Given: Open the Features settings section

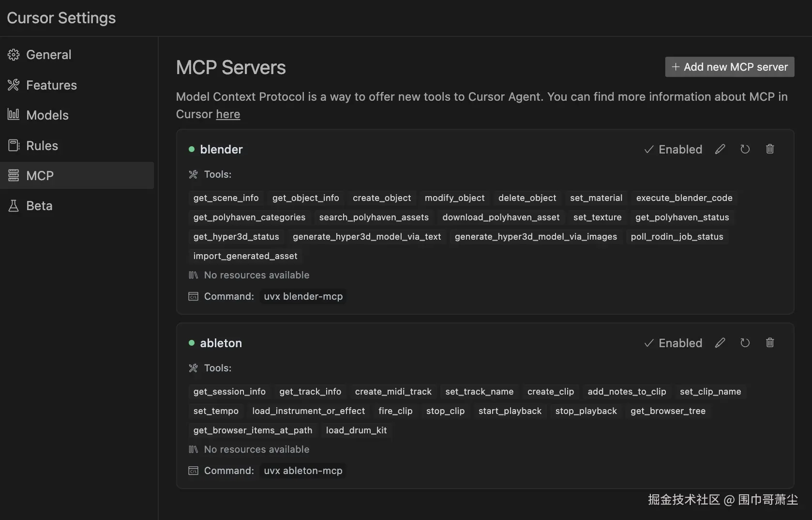Looking at the screenshot, I should [x=51, y=85].
